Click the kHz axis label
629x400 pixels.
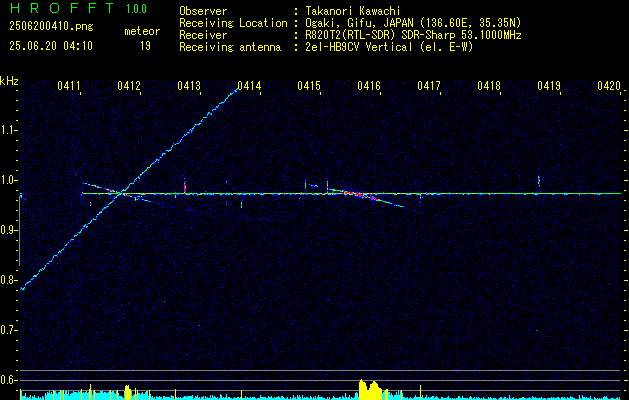9,81
